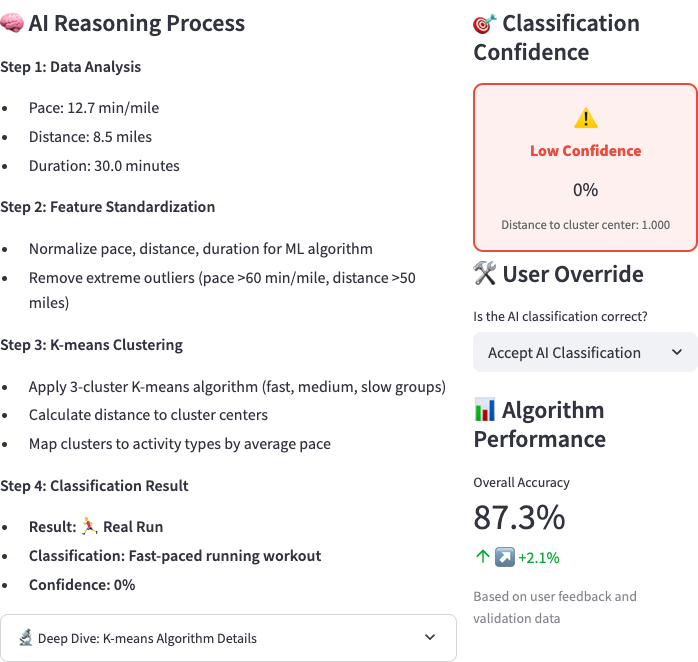698x662 pixels.
Task: Click the yellow warning triangle icon
Action: pyautogui.click(x=585, y=118)
